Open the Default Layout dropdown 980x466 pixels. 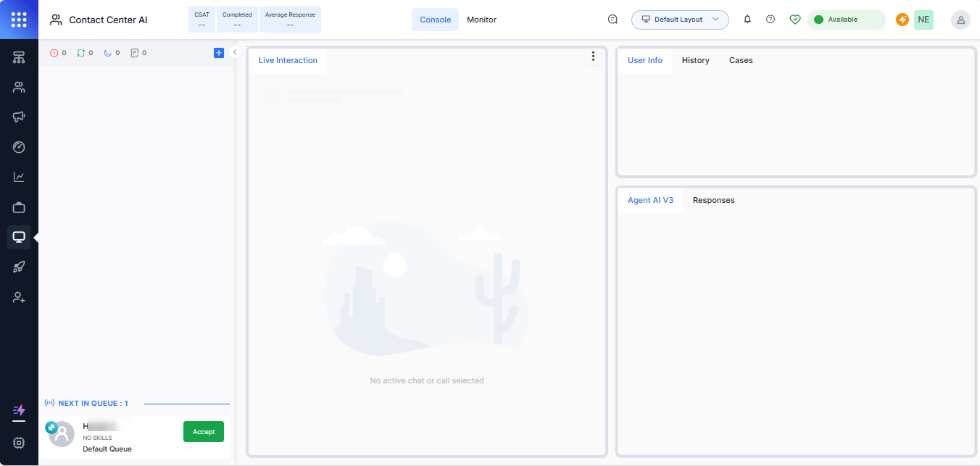coord(679,20)
